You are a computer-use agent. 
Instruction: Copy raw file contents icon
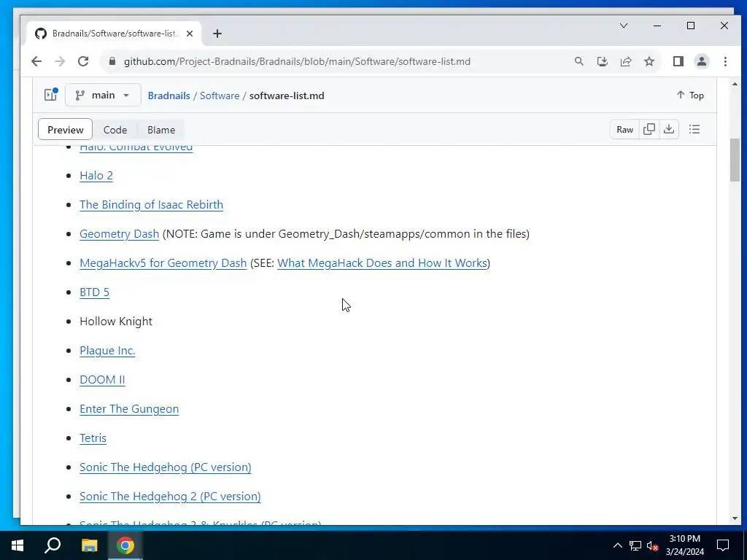tap(649, 130)
